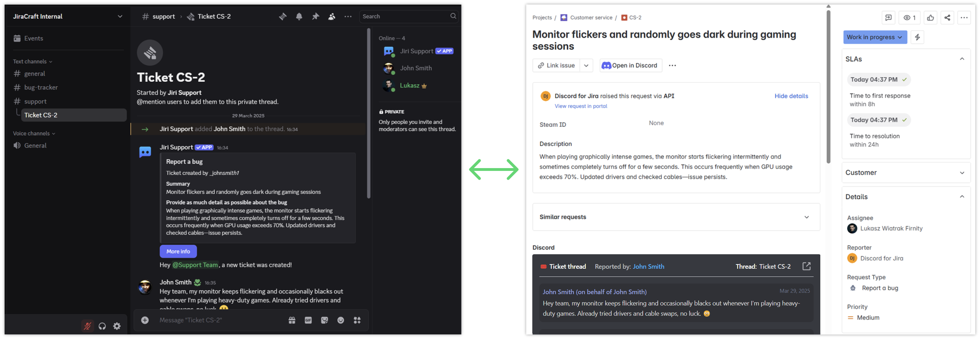Toggle deafen with the headphone icon

coord(102,326)
